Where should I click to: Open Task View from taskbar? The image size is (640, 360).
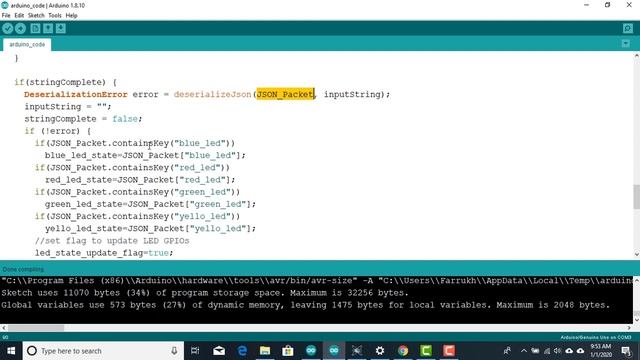pyautogui.click(x=195, y=351)
